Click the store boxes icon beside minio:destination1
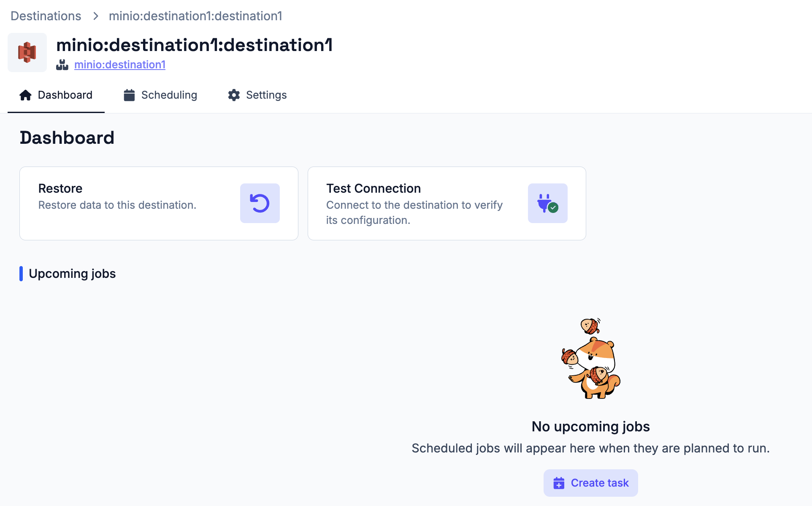This screenshot has height=506, width=812. tap(62, 65)
